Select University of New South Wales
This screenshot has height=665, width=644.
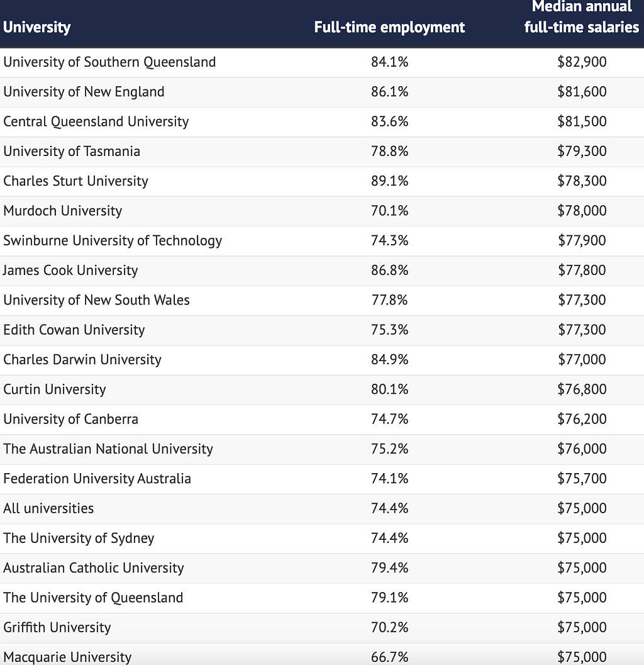[96, 300]
